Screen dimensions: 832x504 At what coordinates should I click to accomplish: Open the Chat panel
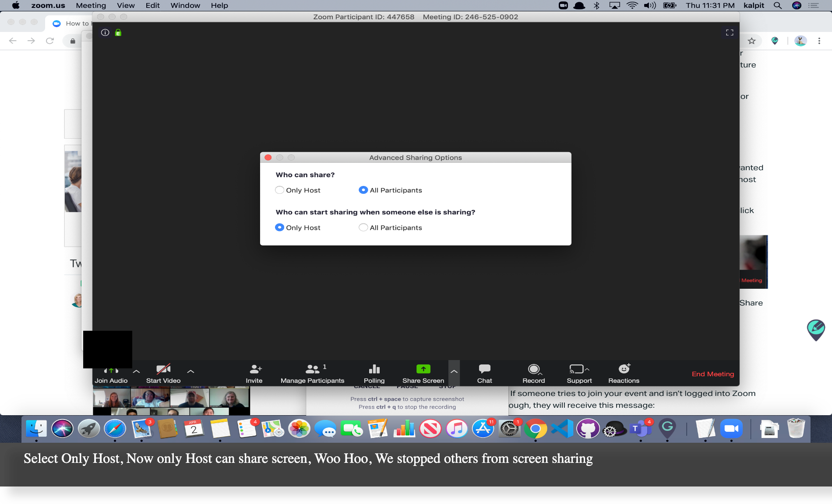484,370
